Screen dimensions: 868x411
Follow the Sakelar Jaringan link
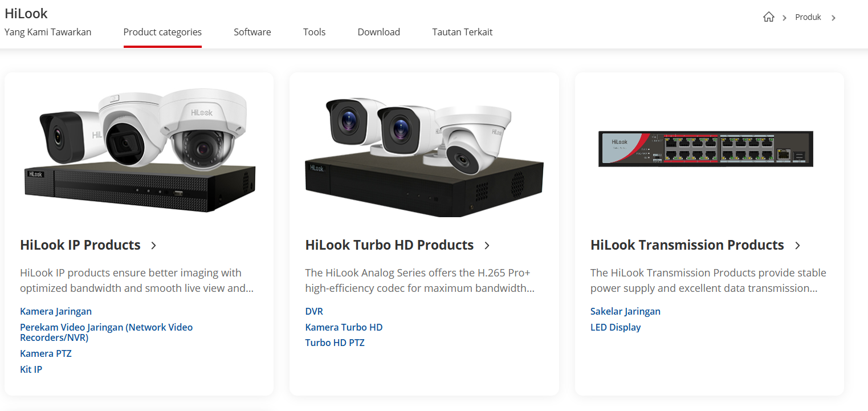[x=625, y=311]
